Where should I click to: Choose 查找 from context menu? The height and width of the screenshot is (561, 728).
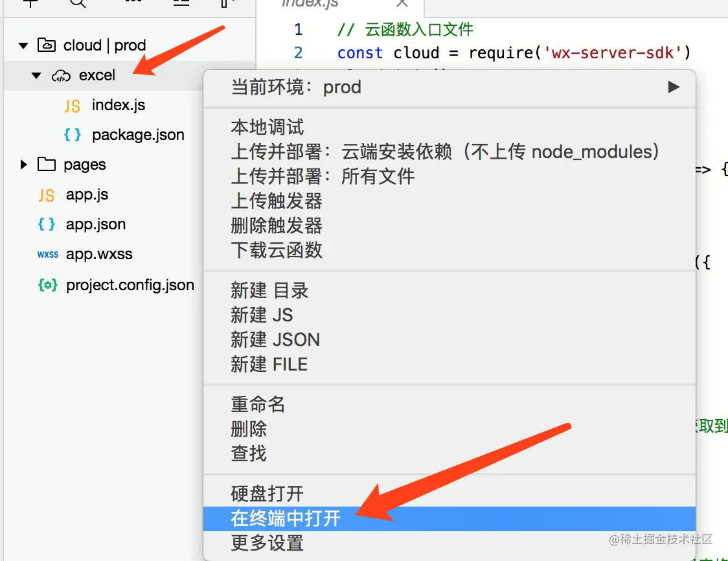[x=449, y=453]
